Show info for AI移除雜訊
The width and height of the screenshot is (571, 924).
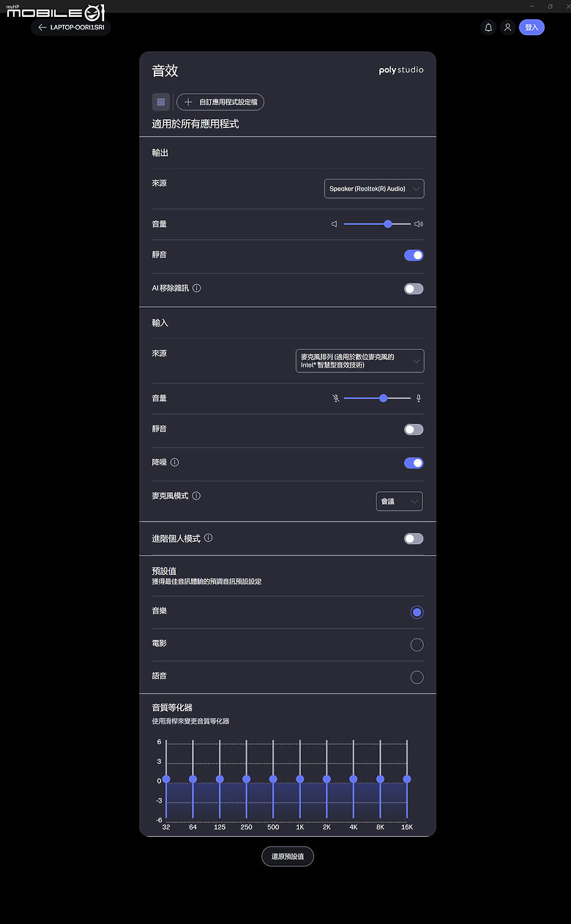(x=197, y=288)
